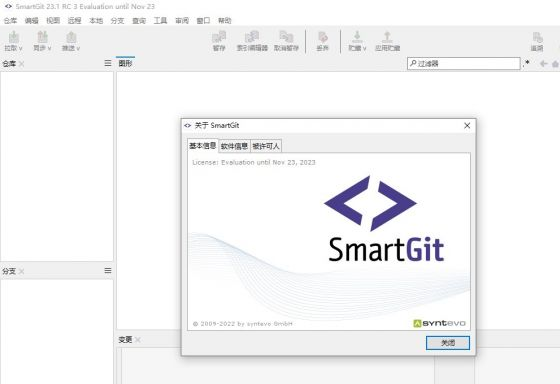This screenshot has height=384, width=560.
Task: Open the 窗口 menu
Action: pyautogui.click(x=203, y=21)
